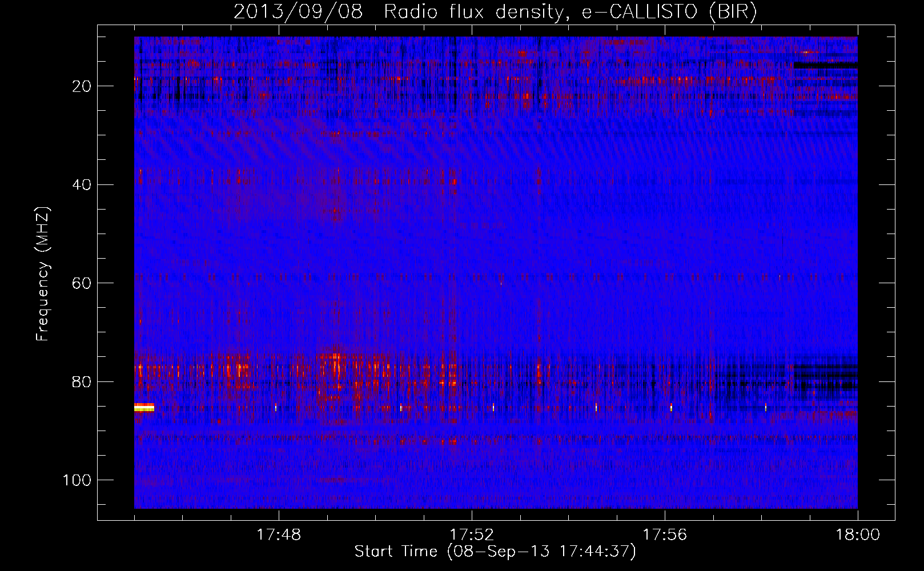Screen dimensions: 924x571
Task: Click the 'Start Time (08-Sep-13 17:44:37)' label
Action: click(495, 552)
